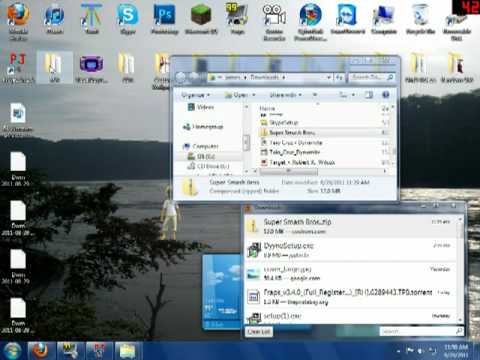This screenshot has width=480, height=360.
Task: Click the Clear List button in Firefox Downloads
Action: pyautogui.click(x=259, y=331)
